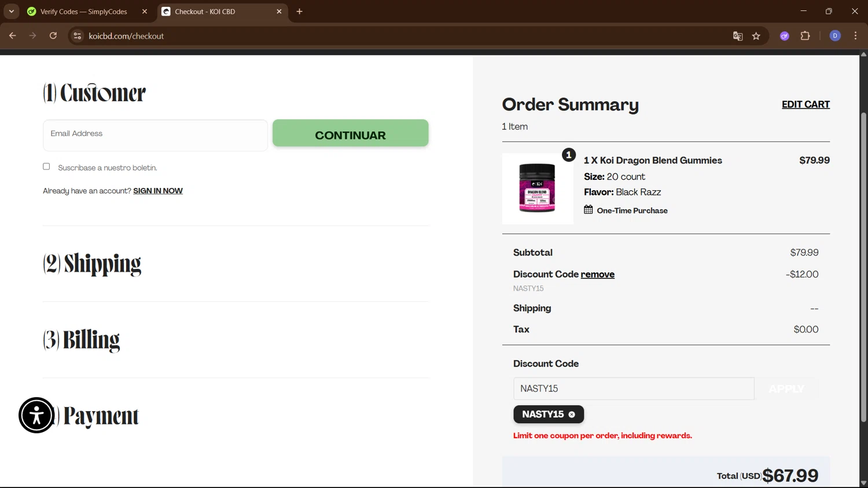Reload the checkout page
This screenshot has width=868, height=488.
pyautogui.click(x=53, y=36)
